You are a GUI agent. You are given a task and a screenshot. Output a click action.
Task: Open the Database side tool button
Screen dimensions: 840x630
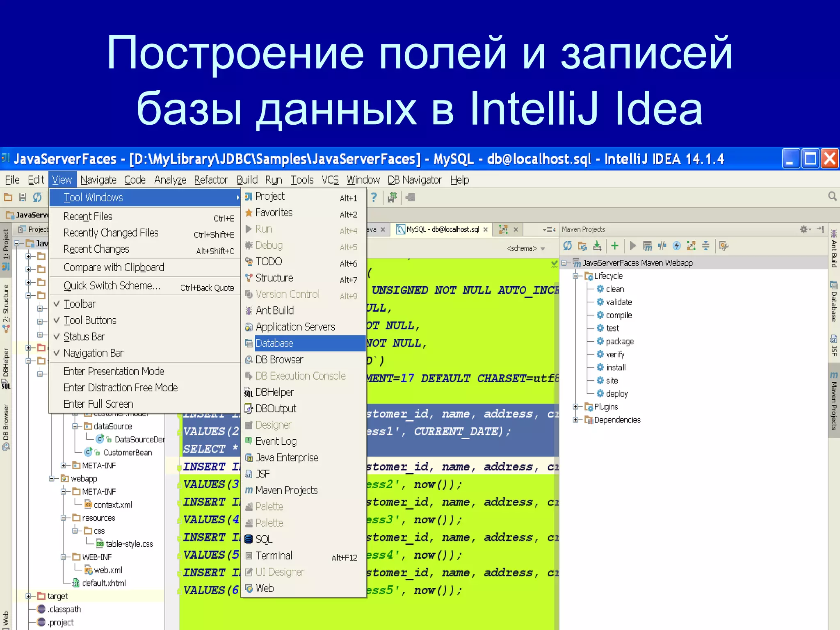pos(834,301)
